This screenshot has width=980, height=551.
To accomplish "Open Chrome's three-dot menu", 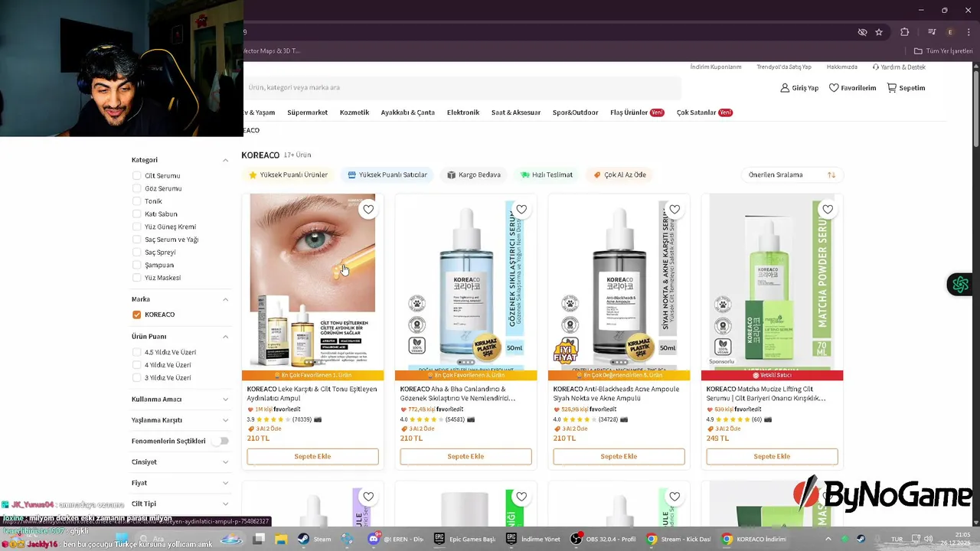I will click(x=968, y=32).
